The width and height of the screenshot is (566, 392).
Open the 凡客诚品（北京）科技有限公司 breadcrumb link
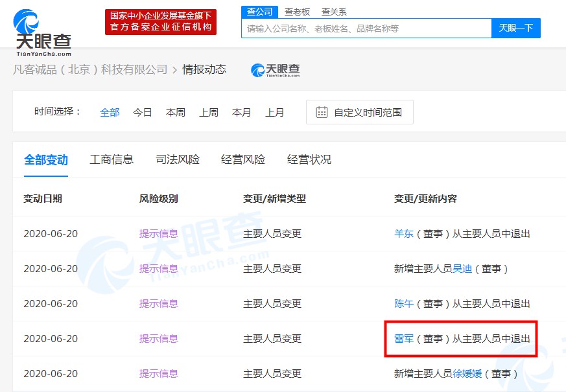pos(90,69)
